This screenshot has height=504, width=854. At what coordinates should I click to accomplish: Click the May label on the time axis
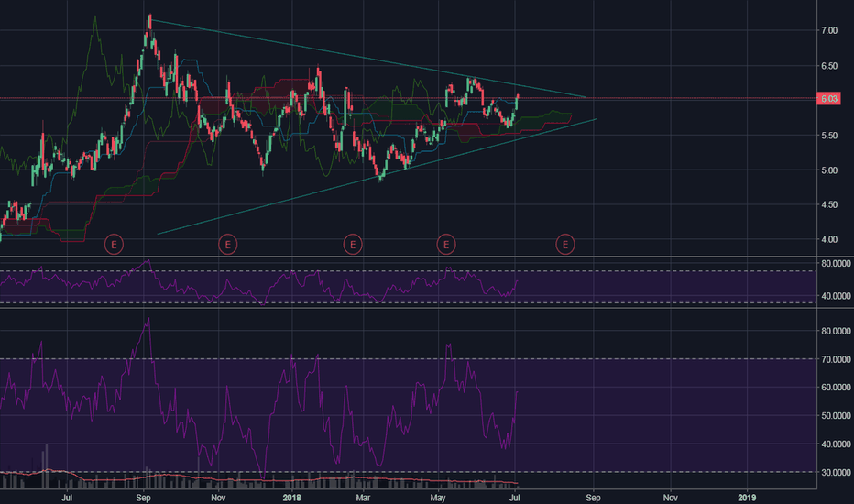tap(438, 498)
